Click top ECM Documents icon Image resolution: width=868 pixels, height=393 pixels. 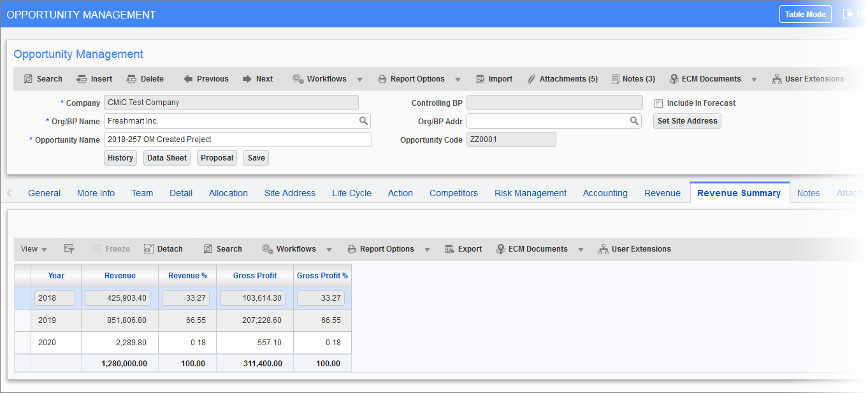(674, 79)
